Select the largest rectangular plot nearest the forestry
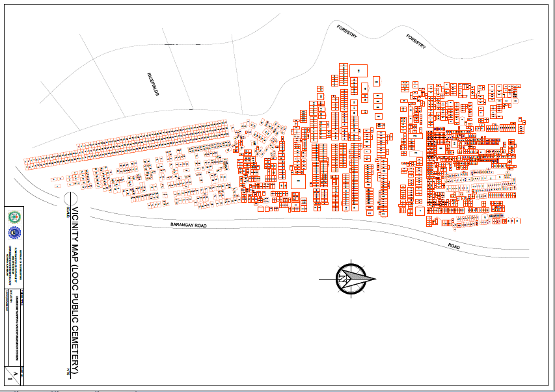 [x=359, y=70]
